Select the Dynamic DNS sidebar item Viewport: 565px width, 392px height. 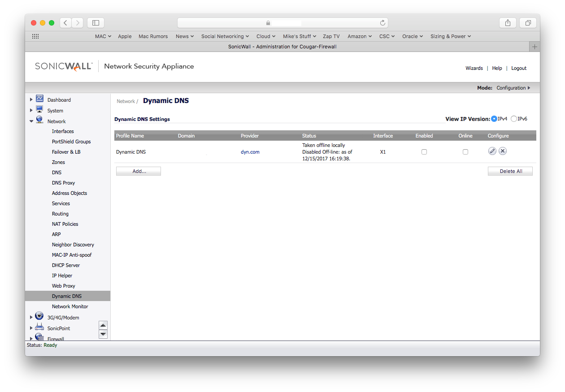[x=68, y=296]
